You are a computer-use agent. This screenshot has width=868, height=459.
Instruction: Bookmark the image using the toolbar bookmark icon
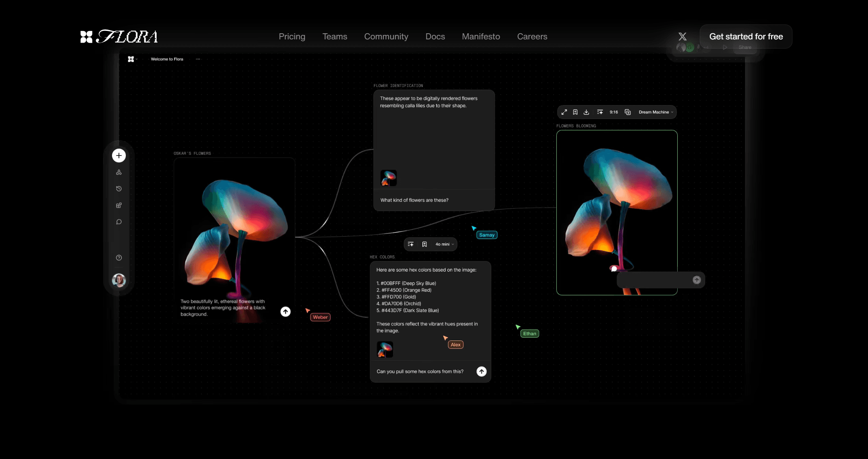[x=575, y=112]
